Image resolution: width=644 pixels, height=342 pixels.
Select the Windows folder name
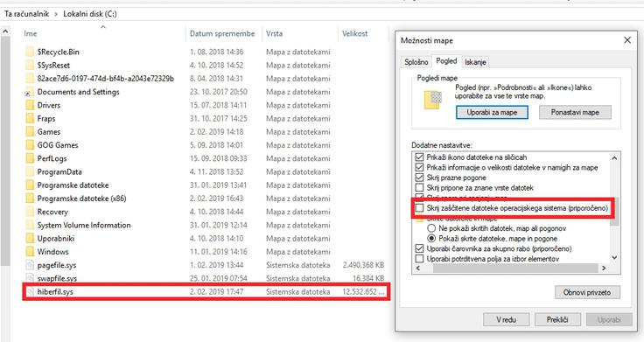[53, 252]
